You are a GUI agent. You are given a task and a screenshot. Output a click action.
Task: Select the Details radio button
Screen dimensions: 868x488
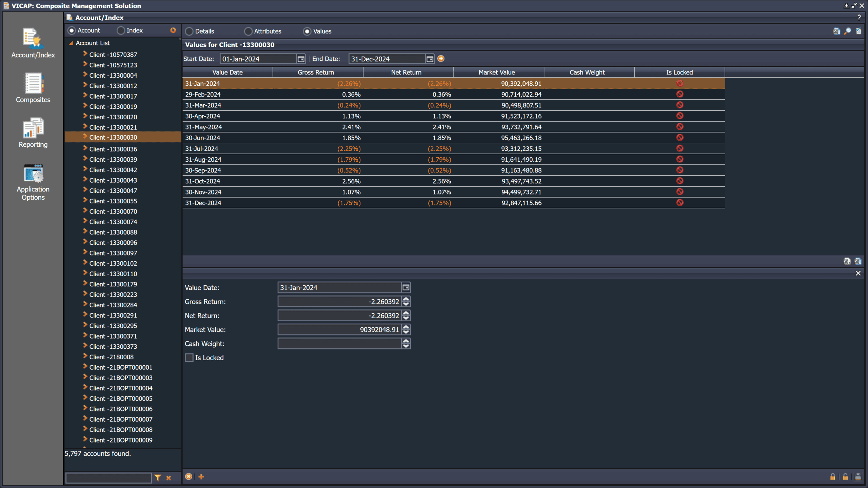point(189,32)
